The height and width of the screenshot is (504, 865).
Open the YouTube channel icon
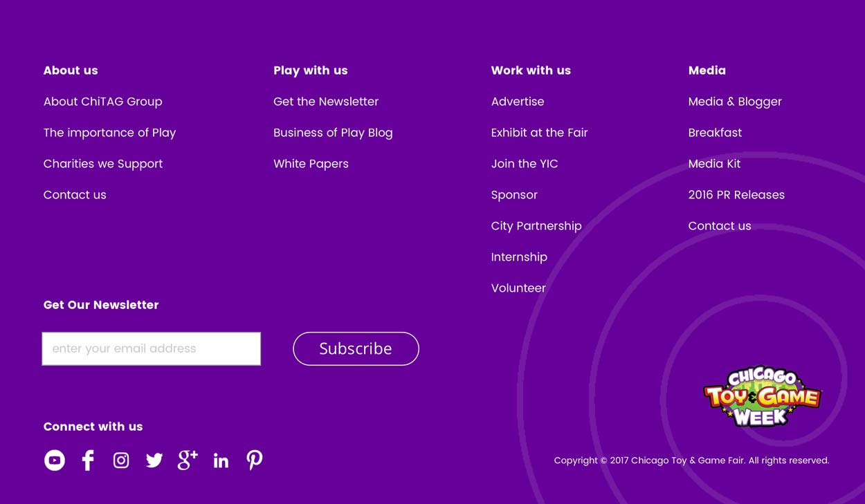(55, 460)
